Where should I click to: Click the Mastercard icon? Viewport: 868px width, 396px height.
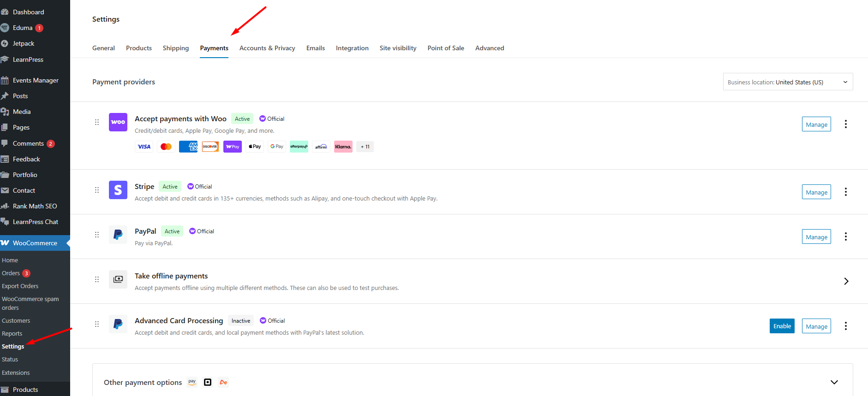pos(166,147)
